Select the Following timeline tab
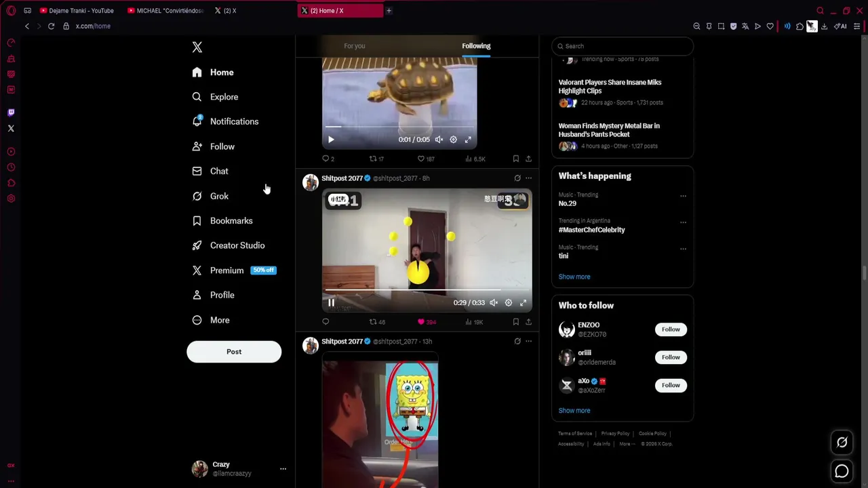This screenshot has height=488, width=868. click(476, 46)
